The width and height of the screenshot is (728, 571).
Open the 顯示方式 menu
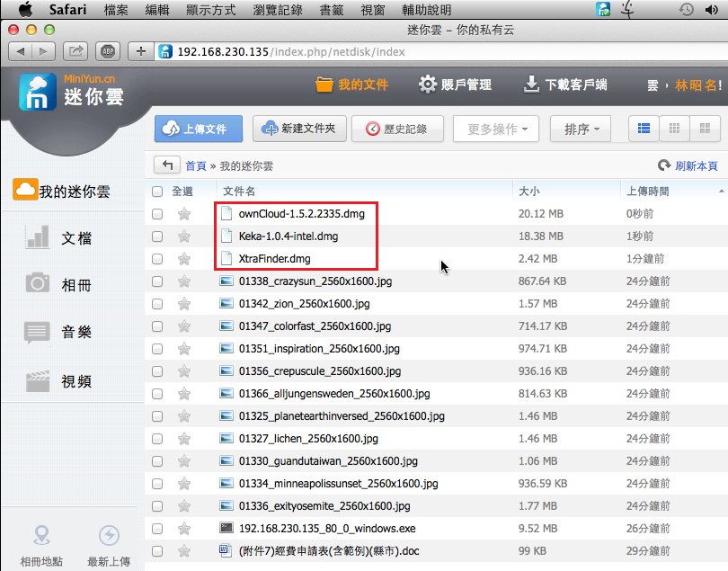click(x=211, y=10)
